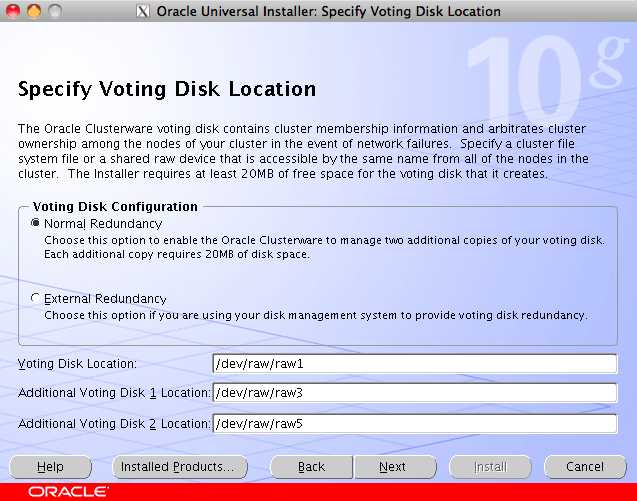Image resolution: width=637 pixels, height=501 pixels.
Task: Edit the Additional Voting Disk 2 Location field
Action: pos(414,424)
